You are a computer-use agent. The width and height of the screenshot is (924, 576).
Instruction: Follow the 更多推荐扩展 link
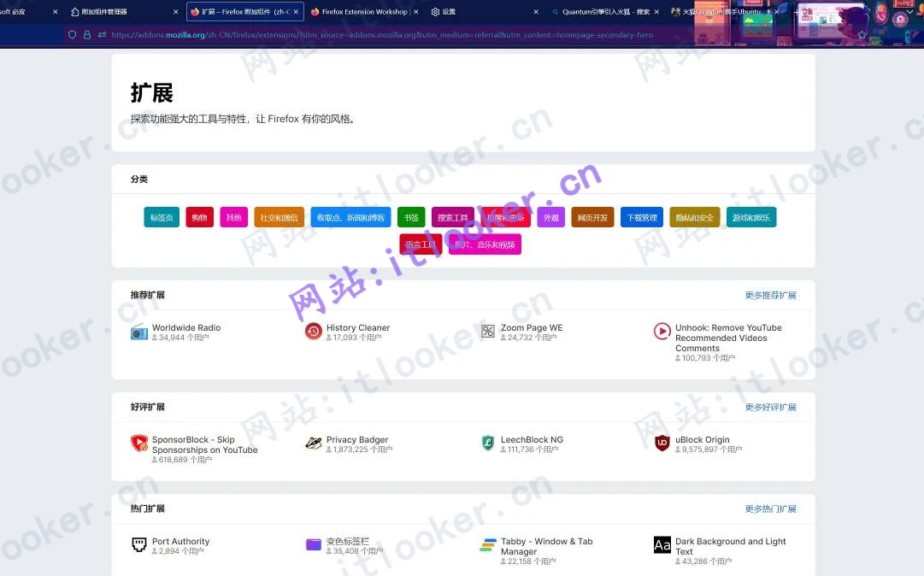point(770,295)
